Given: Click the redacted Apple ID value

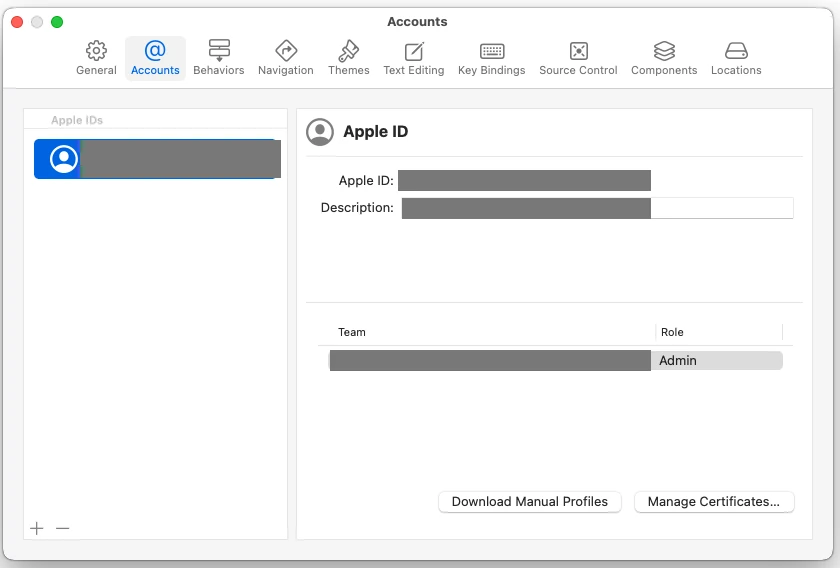Looking at the screenshot, I should (x=524, y=181).
